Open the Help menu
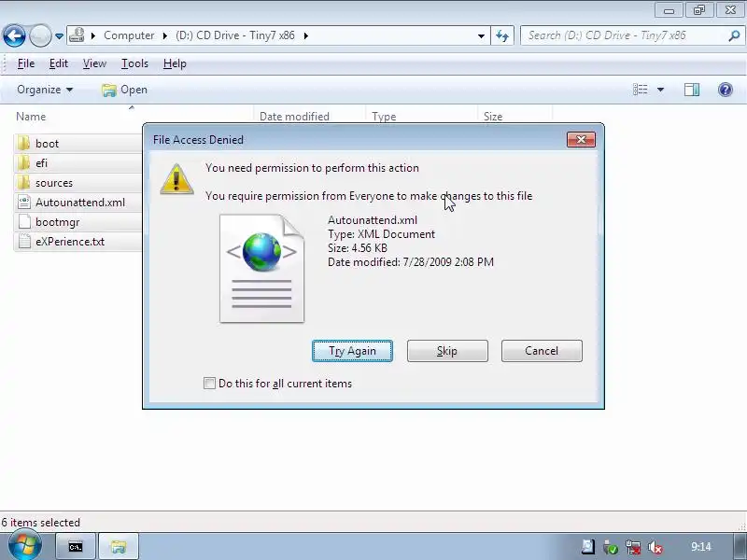Image resolution: width=747 pixels, height=560 pixels. point(175,63)
